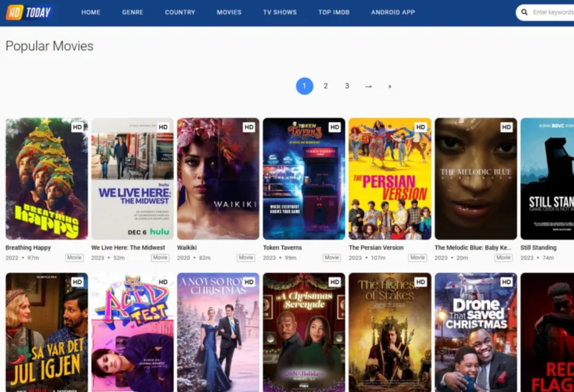Open the Movies nav item
Image resolution: width=574 pixels, height=392 pixels.
229,12
